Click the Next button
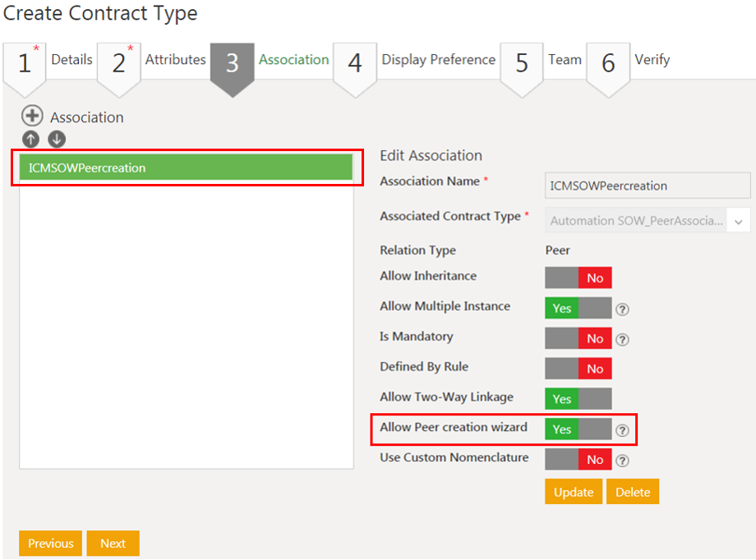Screen dimensions: 756x560 click(113, 544)
